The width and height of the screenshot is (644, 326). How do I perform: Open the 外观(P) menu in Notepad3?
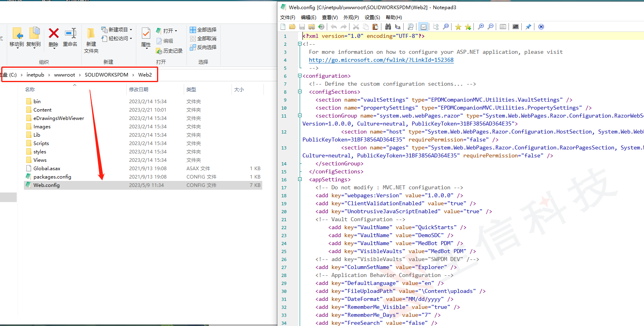pos(351,17)
